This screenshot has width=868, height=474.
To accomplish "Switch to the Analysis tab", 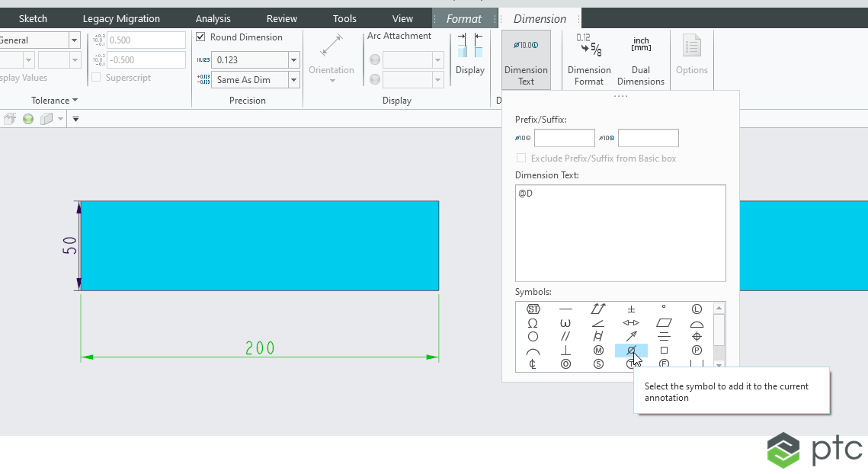I will coord(213,18).
